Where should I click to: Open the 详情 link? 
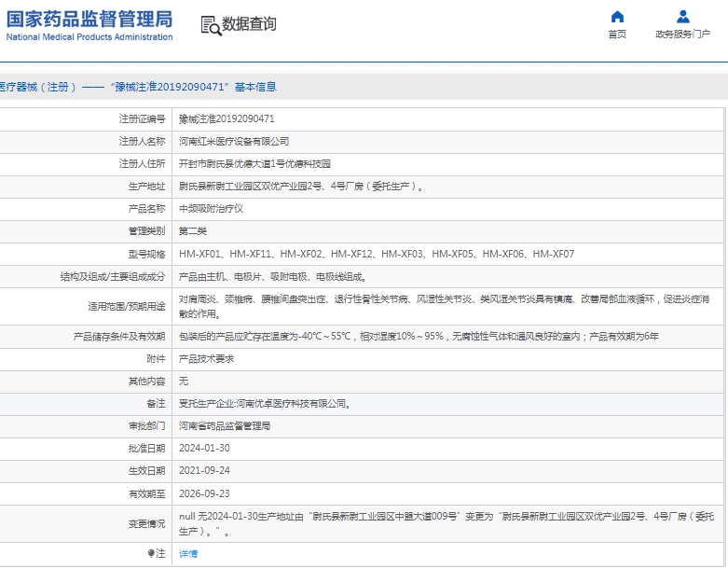pyautogui.click(x=188, y=553)
